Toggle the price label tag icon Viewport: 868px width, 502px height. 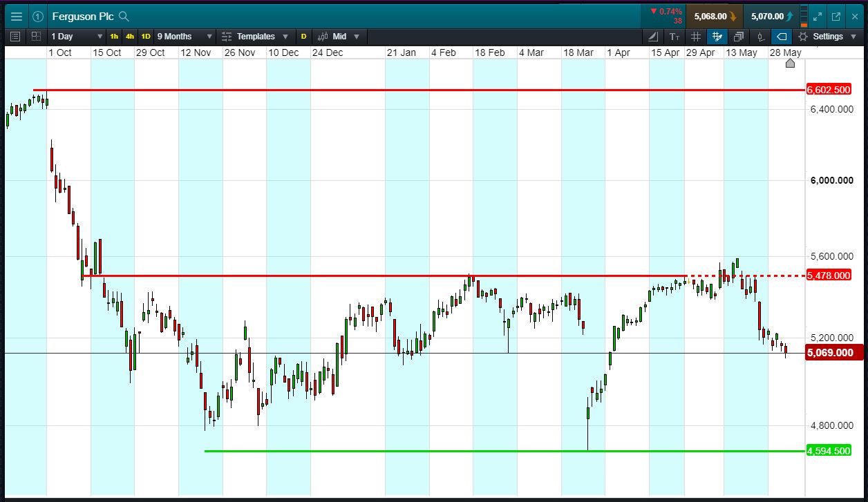(x=782, y=37)
